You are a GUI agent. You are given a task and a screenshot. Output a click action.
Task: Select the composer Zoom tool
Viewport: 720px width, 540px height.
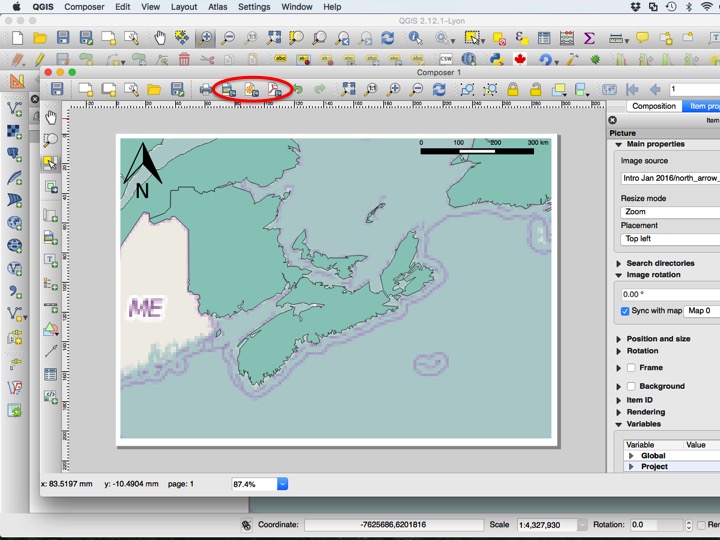tap(51, 140)
